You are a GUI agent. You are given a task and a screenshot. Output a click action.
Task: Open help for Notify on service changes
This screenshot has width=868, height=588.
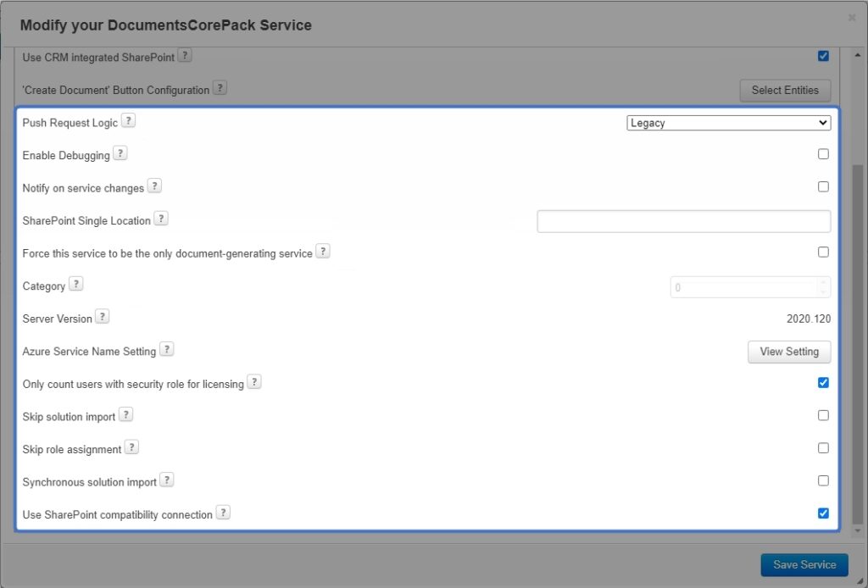[x=154, y=185]
